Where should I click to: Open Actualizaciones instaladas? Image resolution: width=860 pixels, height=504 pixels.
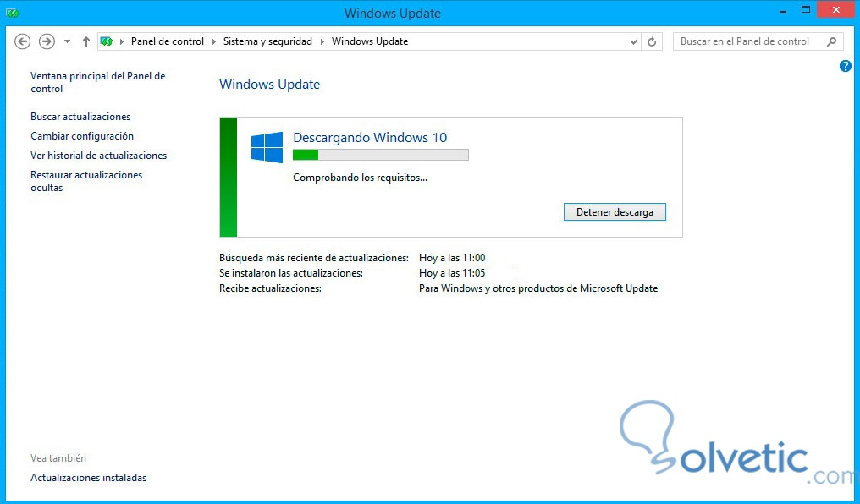click(88, 478)
